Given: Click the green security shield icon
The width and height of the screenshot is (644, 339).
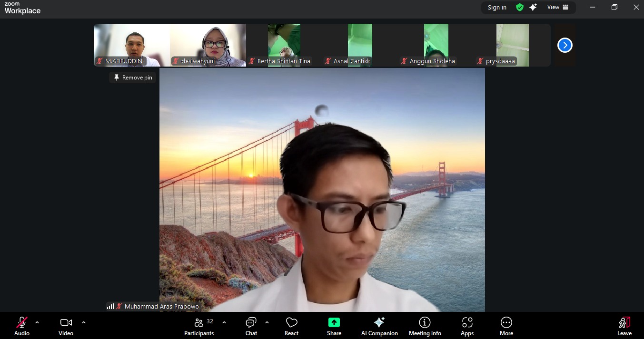Looking at the screenshot, I should click(520, 7).
